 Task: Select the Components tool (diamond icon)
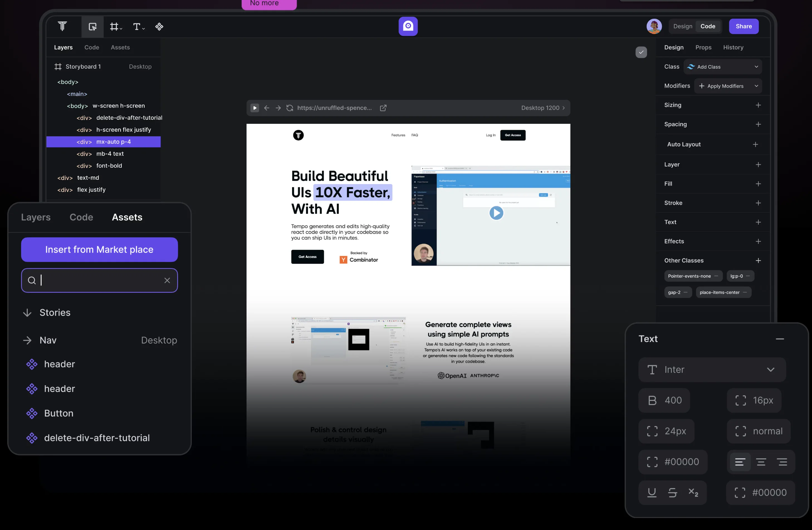[159, 26]
